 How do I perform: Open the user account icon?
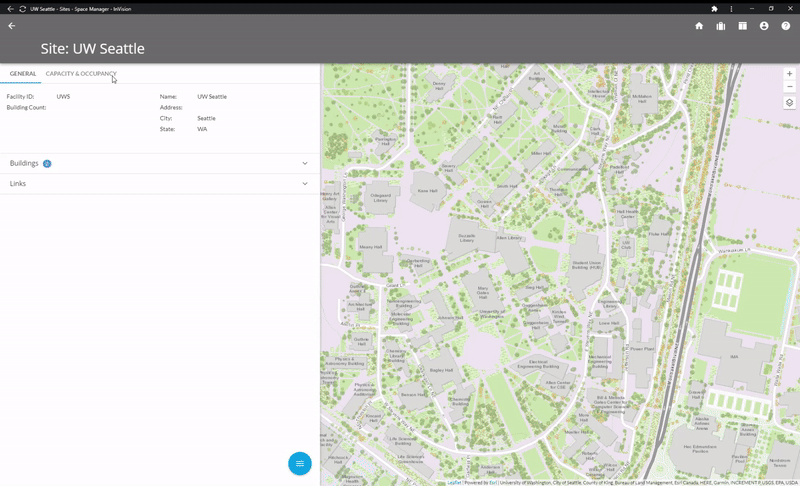[764, 26]
